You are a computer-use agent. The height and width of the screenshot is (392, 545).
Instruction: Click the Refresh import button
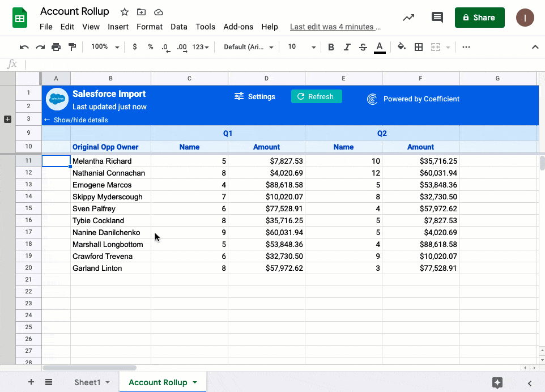316,97
